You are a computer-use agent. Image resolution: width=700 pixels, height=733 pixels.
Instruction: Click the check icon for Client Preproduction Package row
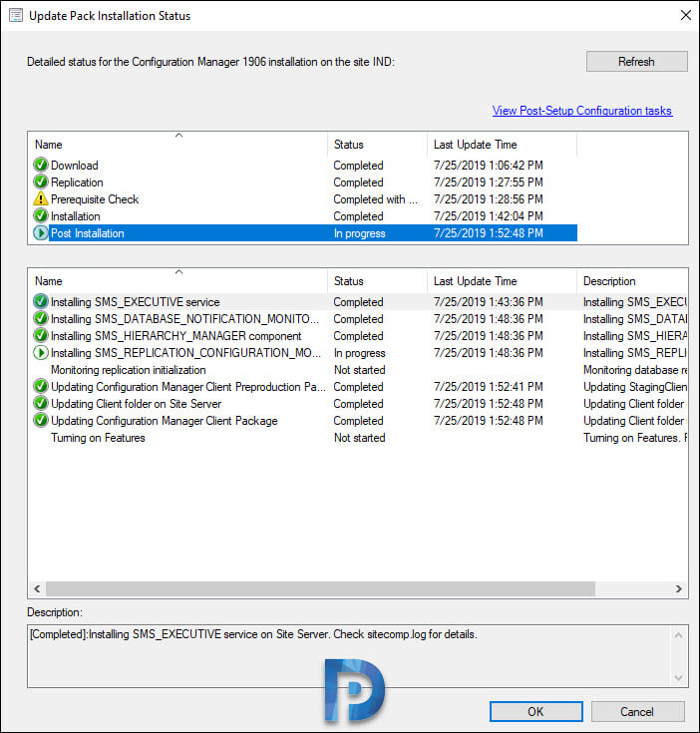[x=41, y=387]
